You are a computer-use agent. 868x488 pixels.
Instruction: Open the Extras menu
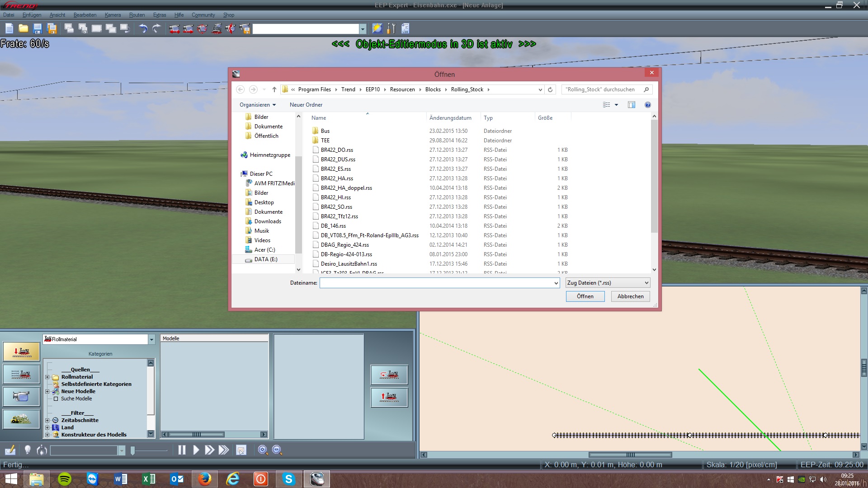tap(159, 15)
